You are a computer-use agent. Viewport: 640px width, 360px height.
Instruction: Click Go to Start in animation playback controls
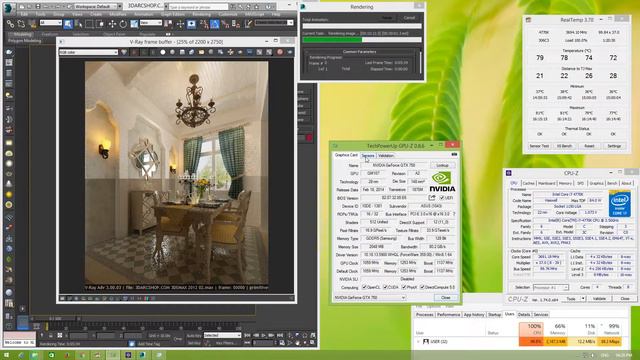coord(247,335)
